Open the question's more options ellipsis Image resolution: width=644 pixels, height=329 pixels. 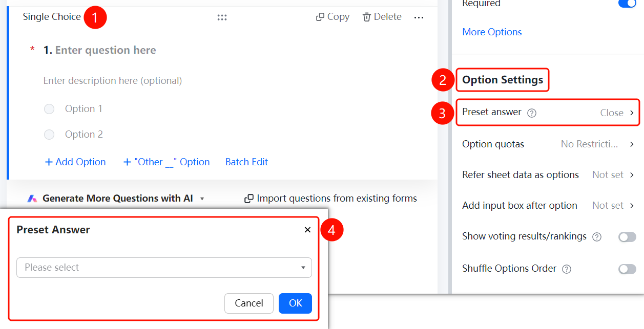point(419,17)
